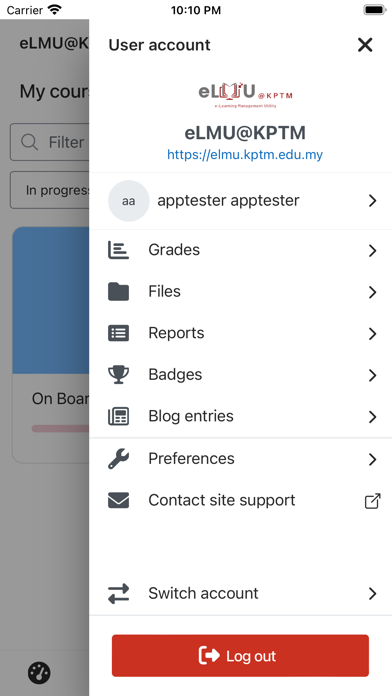Click the Blog entries newspaper icon
The height and width of the screenshot is (696, 392).
tap(119, 416)
